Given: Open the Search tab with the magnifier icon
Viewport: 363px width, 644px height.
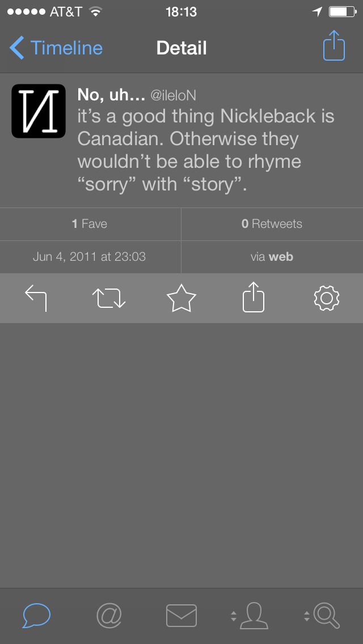Looking at the screenshot, I should [327, 616].
